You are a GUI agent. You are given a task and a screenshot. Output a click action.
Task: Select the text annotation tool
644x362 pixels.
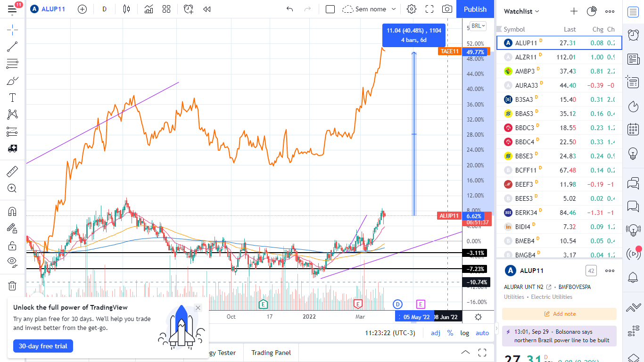[x=12, y=98]
